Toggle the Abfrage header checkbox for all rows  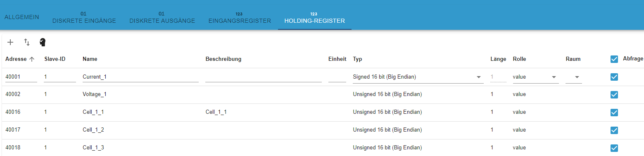(x=614, y=59)
